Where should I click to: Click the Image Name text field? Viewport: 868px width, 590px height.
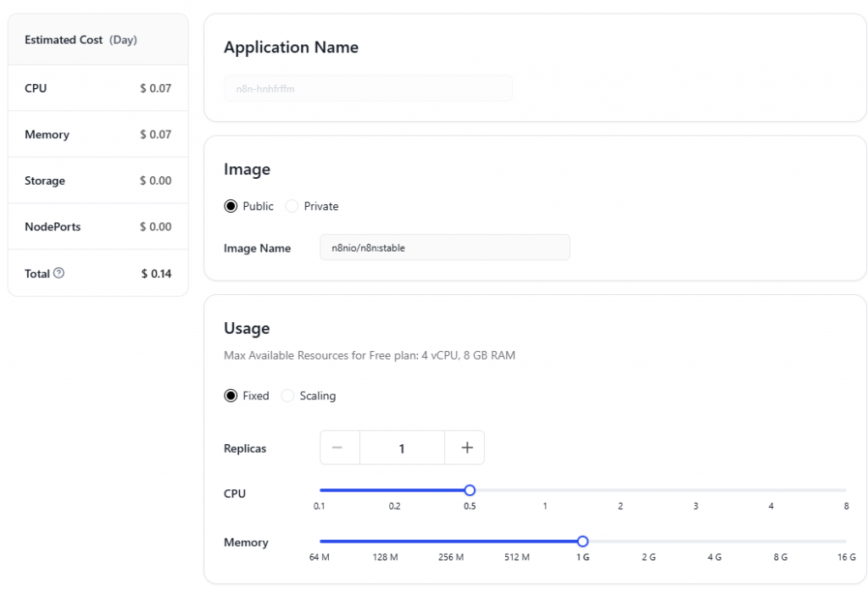(x=444, y=248)
